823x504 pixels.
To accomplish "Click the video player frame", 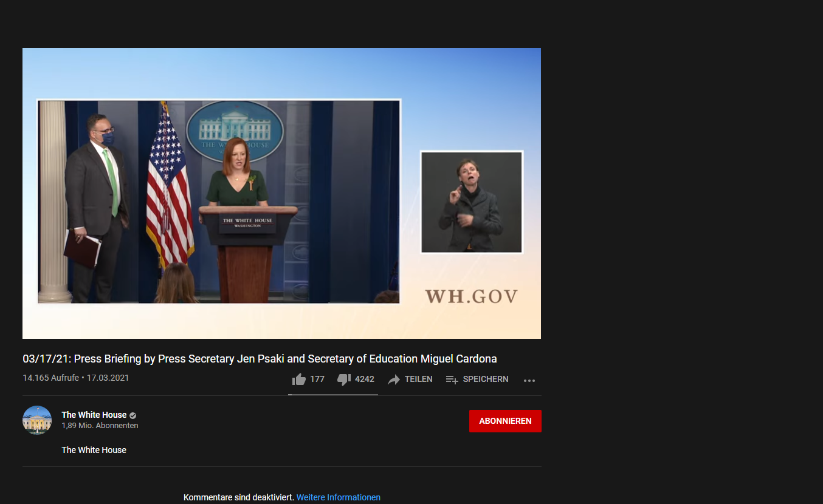I will [281, 193].
